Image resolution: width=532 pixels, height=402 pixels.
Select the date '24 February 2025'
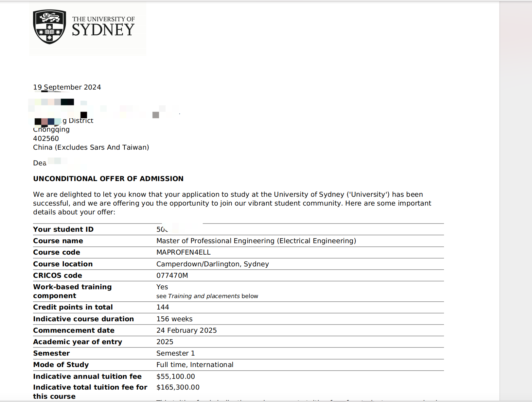click(x=186, y=330)
